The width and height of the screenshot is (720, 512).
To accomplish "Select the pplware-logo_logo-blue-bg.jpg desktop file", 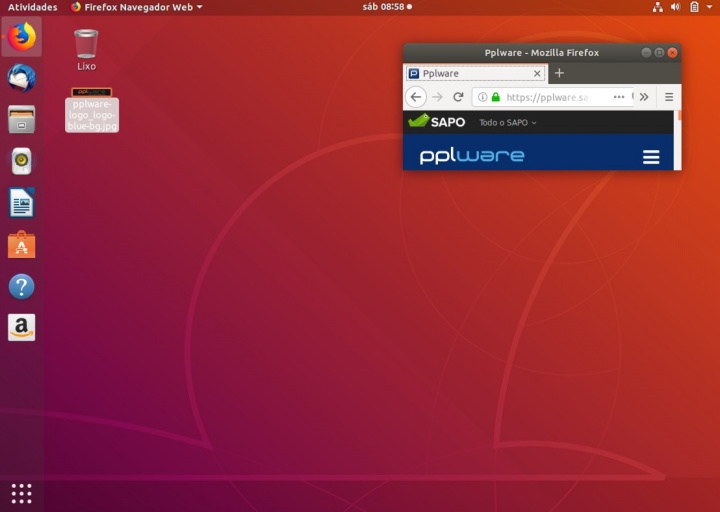I will coord(92,111).
